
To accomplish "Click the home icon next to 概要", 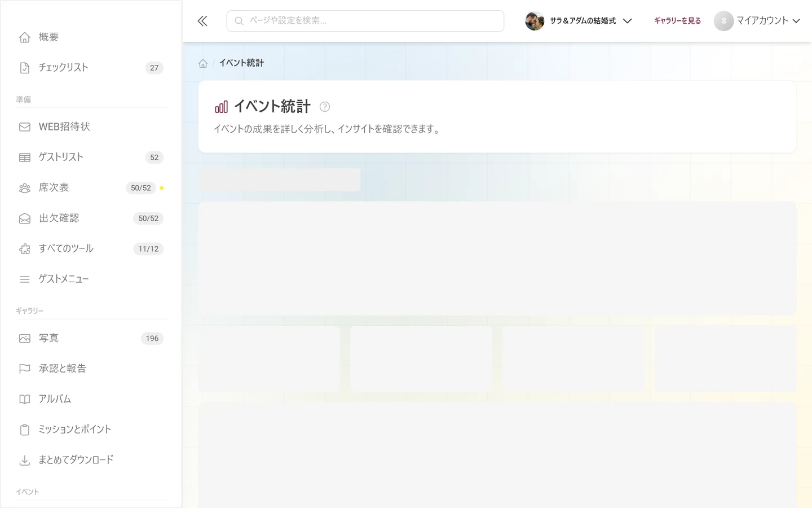I will pyautogui.click(x=25, y=37).
